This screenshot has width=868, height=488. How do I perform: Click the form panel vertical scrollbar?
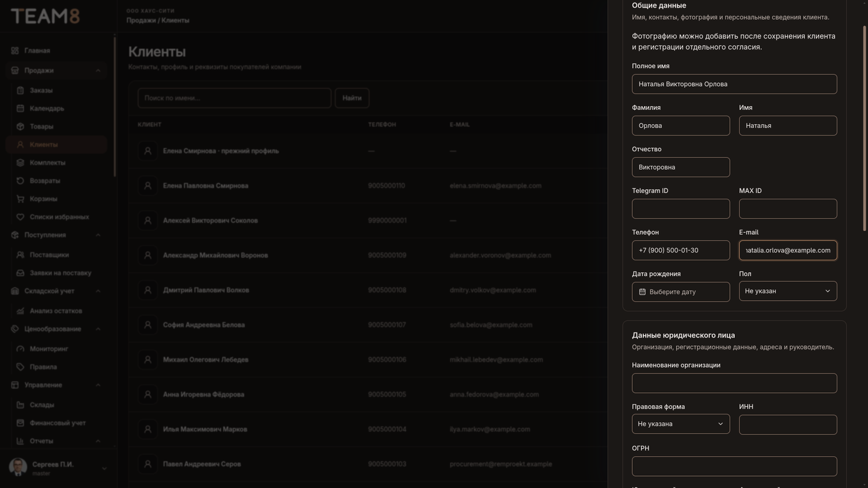865,128
